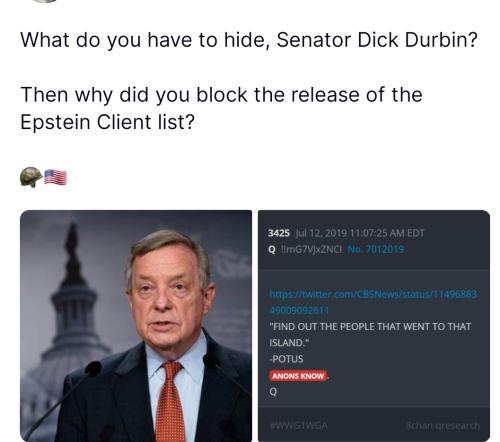Click the "What do you have to hide" line
Screen dimensions: 500x442
(x=249, y=40)
